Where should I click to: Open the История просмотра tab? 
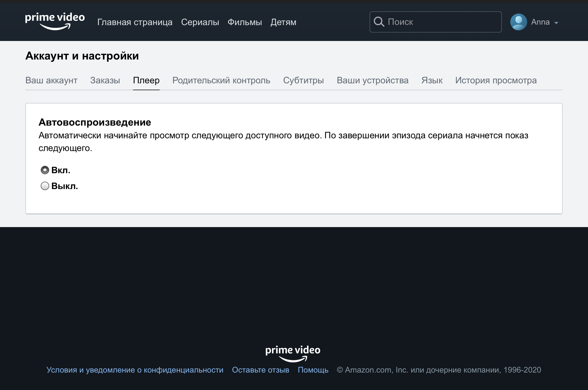(x=496, y=80)
